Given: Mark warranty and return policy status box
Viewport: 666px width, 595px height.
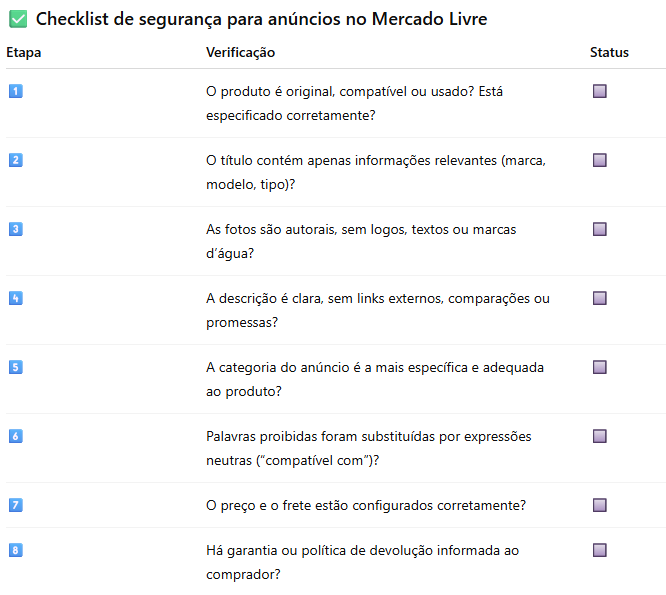Looking at the screenshot, I should click(x=600, y=550).
